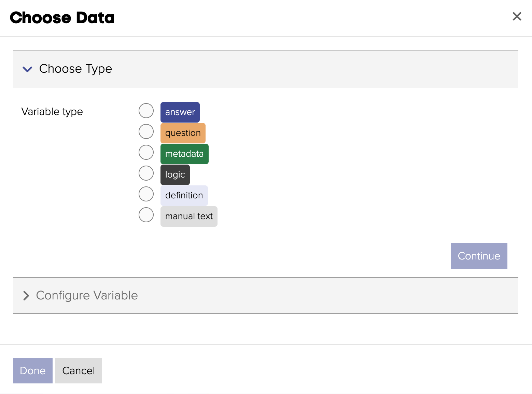This screenshot has height=394, width=532.
Task: Open the Configure Variable section heading
Action: 87,295
